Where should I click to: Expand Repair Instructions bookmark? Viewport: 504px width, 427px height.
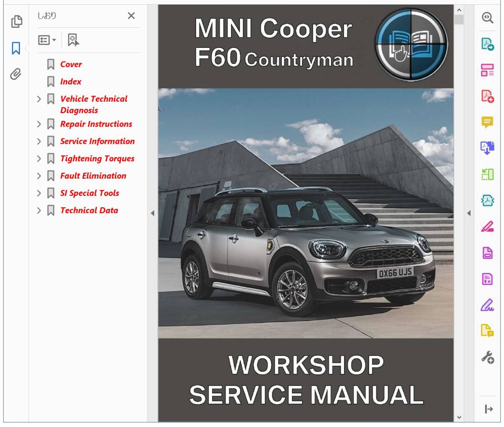pyautogui.click(x=39, y=124)
